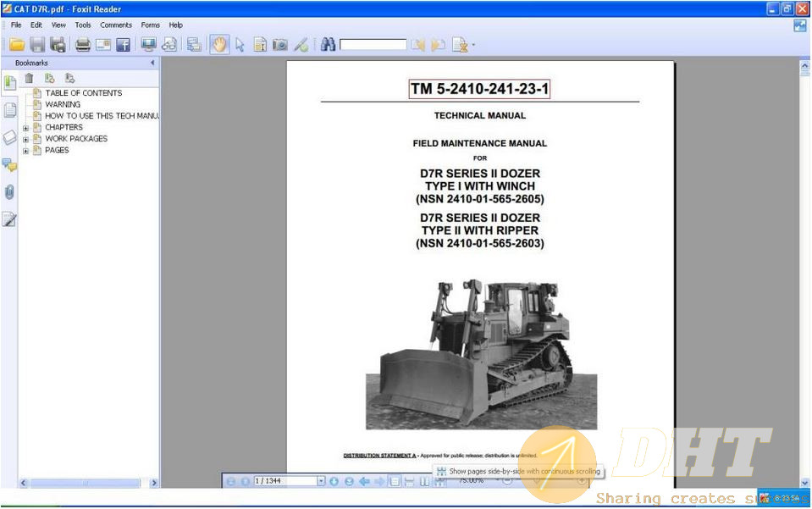Collapse the Bookmarks panel with arrow
This screenshot has width=812, height=509.
(x=152, y=63)
